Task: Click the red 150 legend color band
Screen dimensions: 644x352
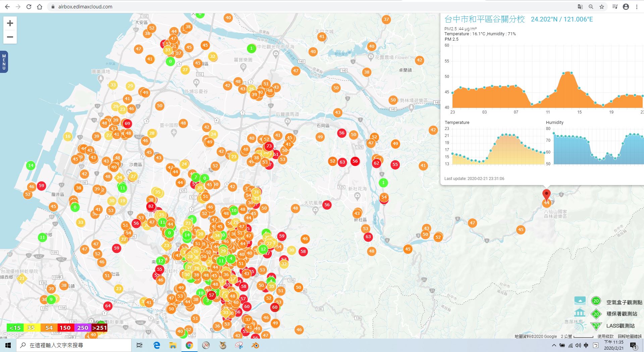Action: click(x=65, y=328)
